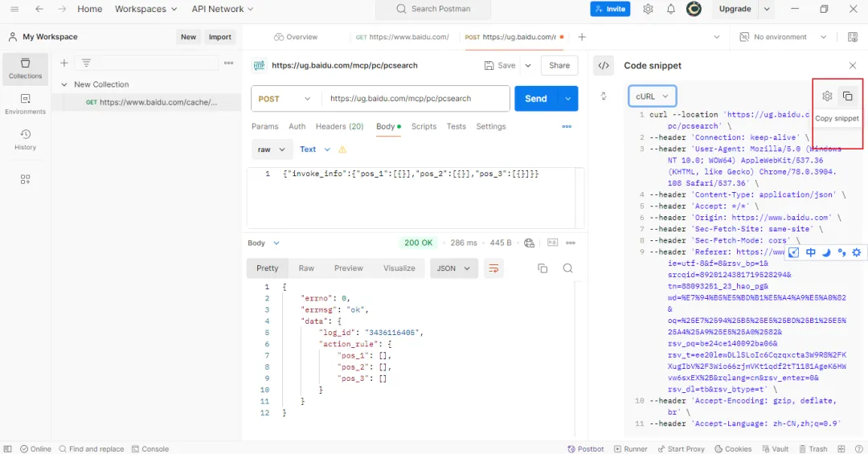Image resolution: width=868 pixels, height=454 pixels.
Task: Switch to the Params tab
Action: point(264,127)
